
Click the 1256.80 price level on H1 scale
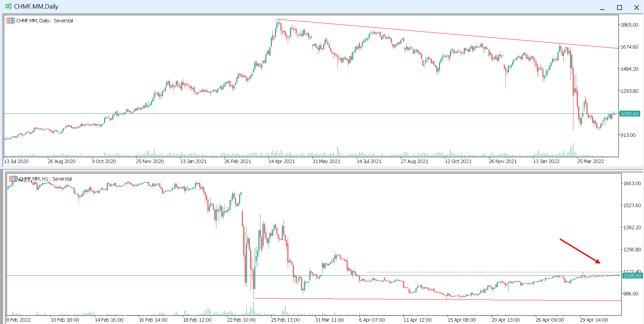click(632, 250)
